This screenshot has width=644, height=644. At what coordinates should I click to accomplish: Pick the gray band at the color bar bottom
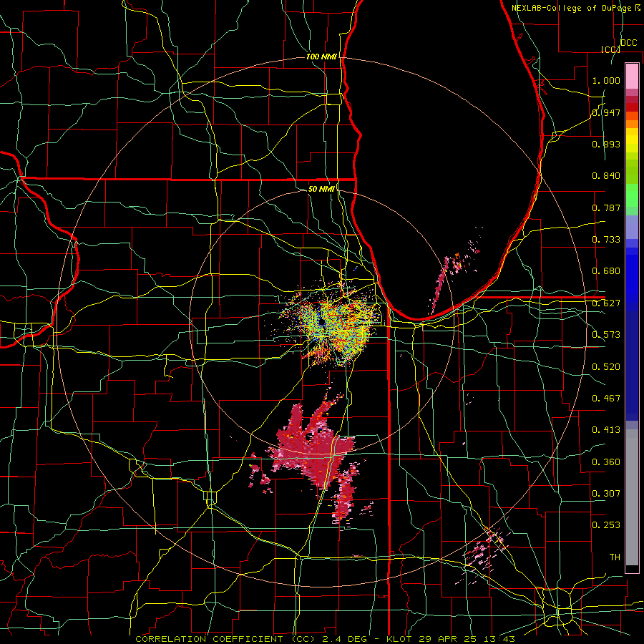pos(632,497)
